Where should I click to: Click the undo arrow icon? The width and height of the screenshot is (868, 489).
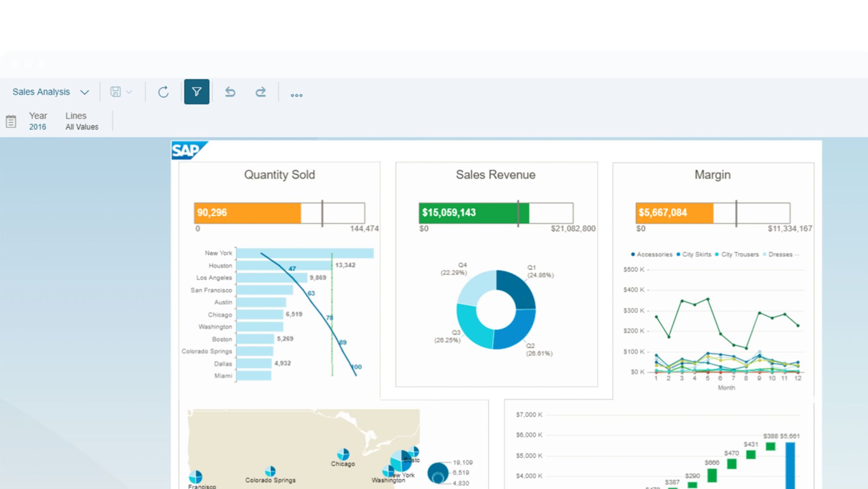(230, 92)
